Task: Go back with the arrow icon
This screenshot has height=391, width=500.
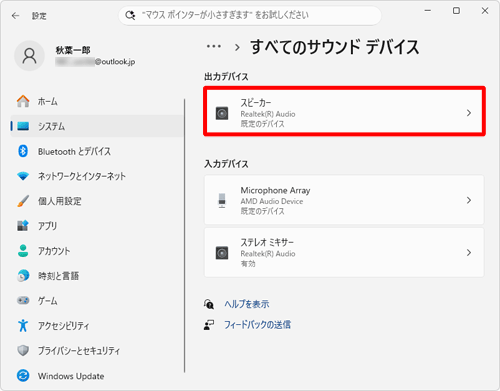Action: click(x=15, y=16)
